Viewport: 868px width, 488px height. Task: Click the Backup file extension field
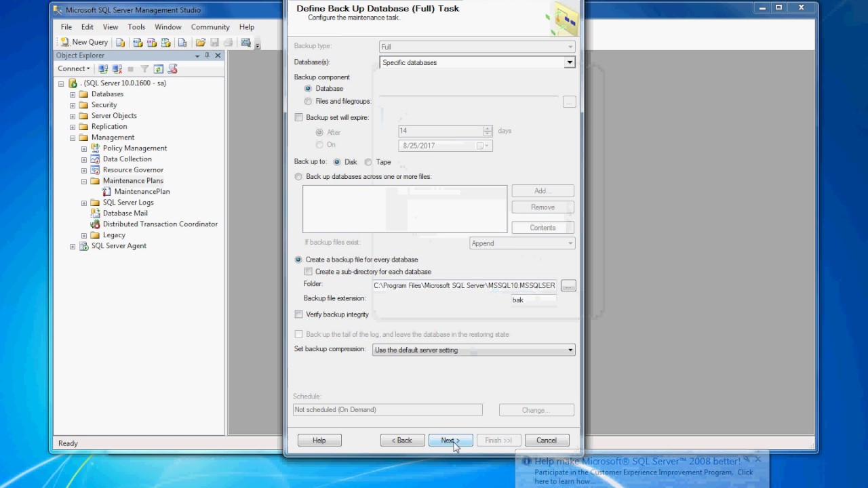[534, 300]
